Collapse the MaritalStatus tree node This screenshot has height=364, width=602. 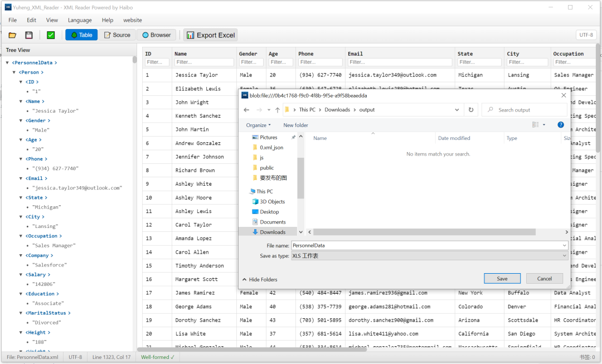click(21, 313)
